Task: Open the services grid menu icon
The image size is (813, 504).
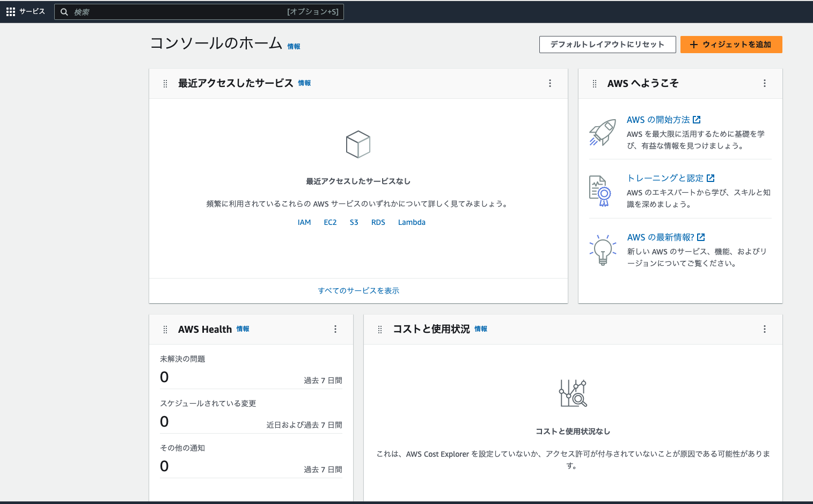Action: [10, 12]
